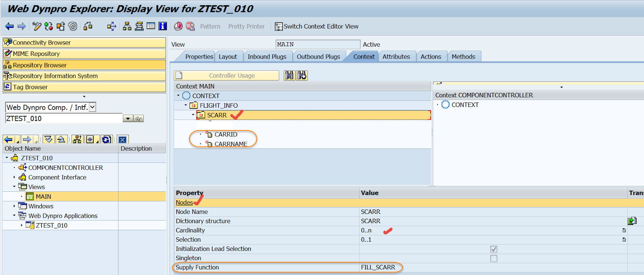The image size is (644, 275).
Task: Click the blue Back arrow in main toolbar
Action: [x=9, y=27]
